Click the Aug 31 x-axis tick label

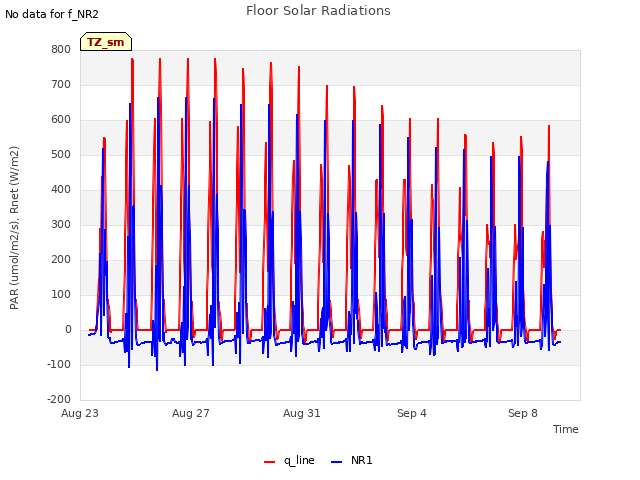(x=302, y=413)
